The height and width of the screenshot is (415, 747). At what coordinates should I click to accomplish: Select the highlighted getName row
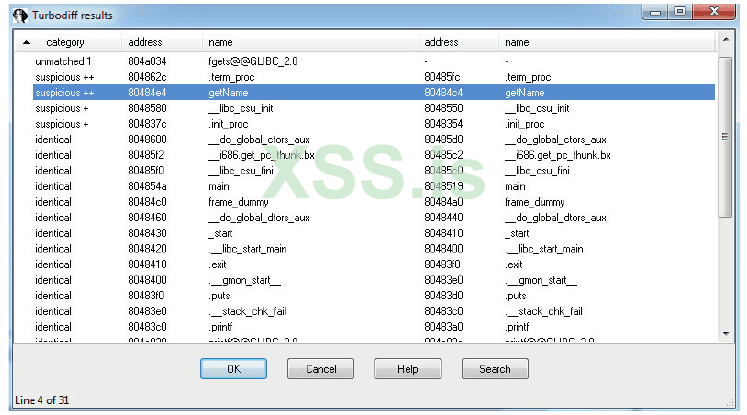[x=374, y=92]
